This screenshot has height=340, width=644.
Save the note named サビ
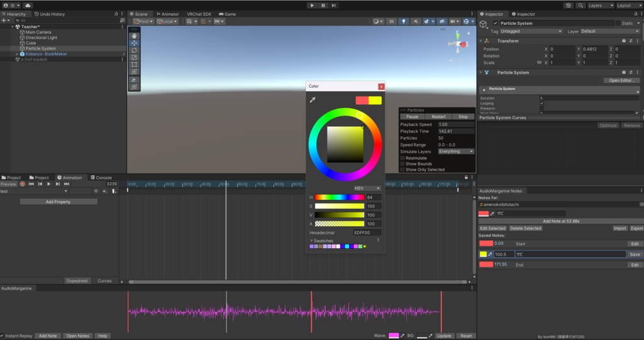(635, 255)
